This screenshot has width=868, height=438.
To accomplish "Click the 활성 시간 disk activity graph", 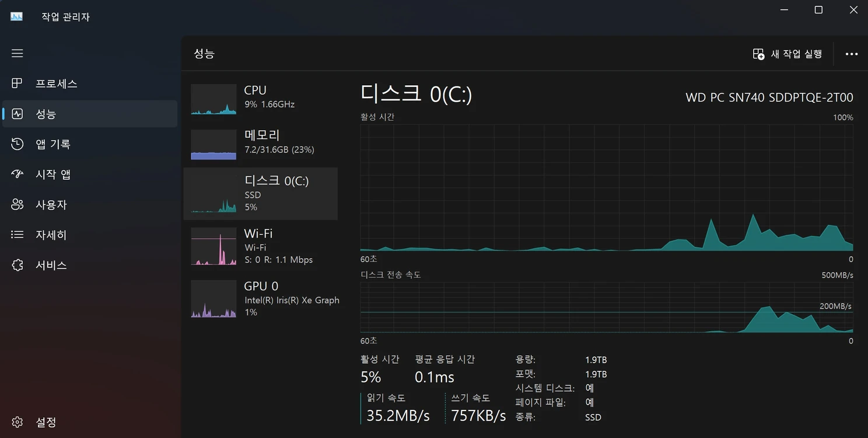I will point(607,187).
